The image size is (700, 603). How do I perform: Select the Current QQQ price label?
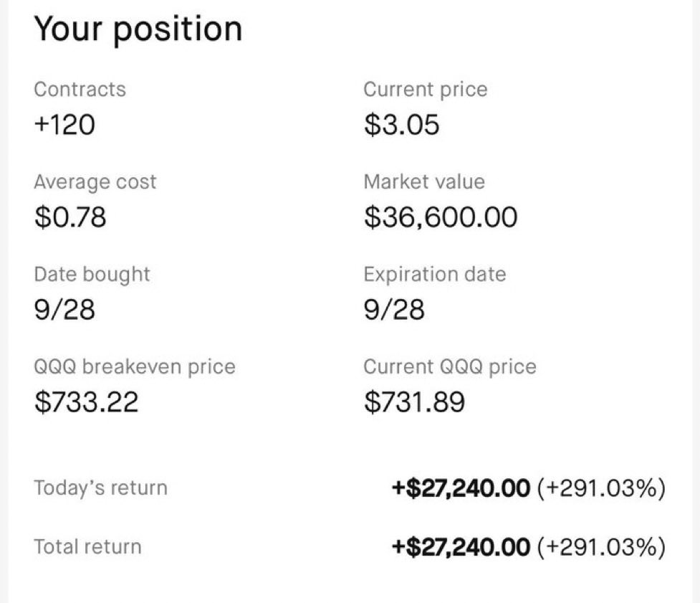[450, 367]
